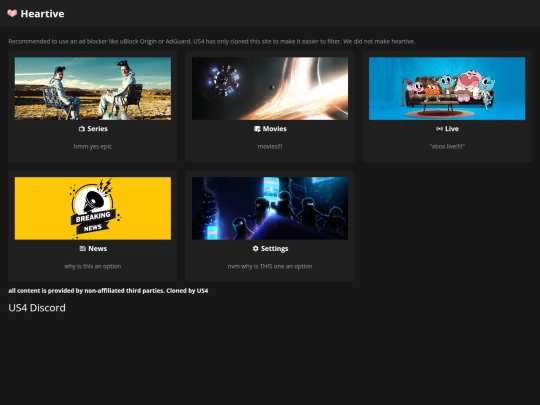Click the TV icon beside Series
The image size is (540, 405).
(x=82, y=129)
